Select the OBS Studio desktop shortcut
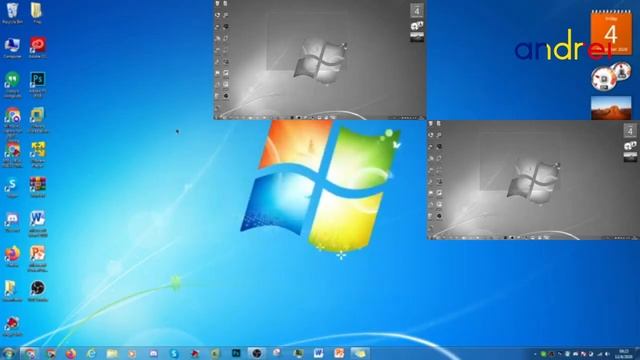This screenshot has width=640, height=360. click(38, 291)
